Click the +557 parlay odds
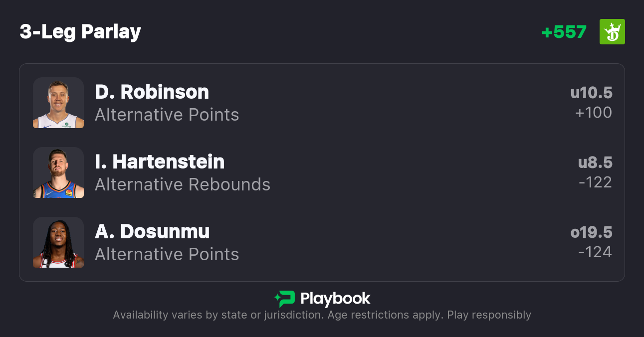 pyautogui.click(x=564, y=32)
